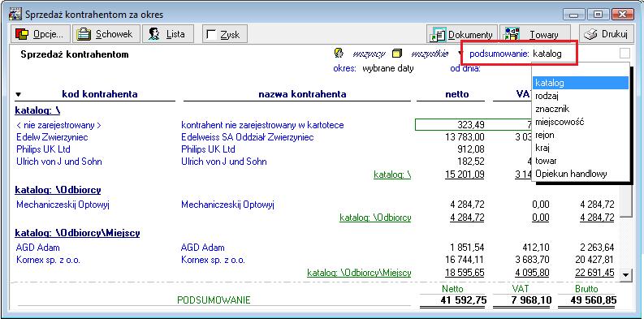
Task: Open the Opcje... options button
Action: pos(40,34)
